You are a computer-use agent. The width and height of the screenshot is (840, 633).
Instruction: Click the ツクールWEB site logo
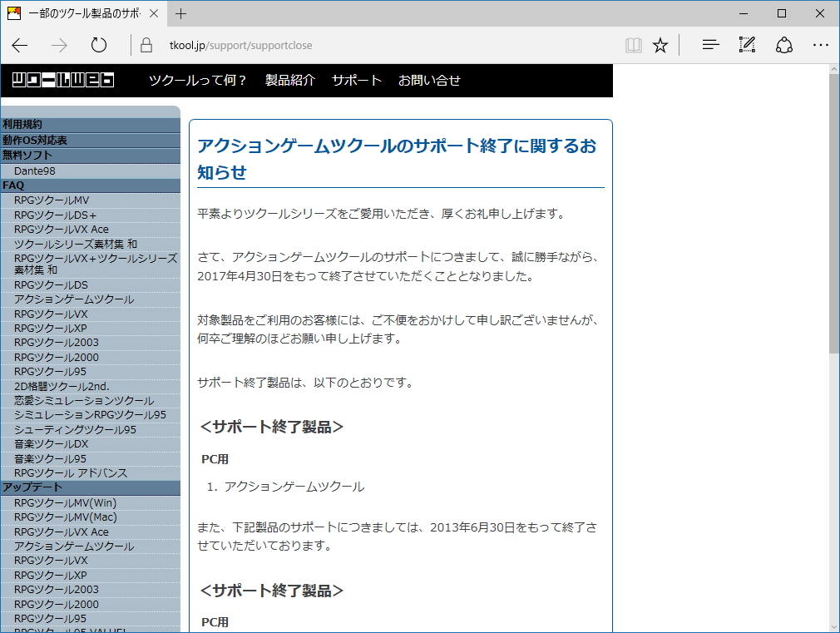pyautogui.click(x=62, y=81)
